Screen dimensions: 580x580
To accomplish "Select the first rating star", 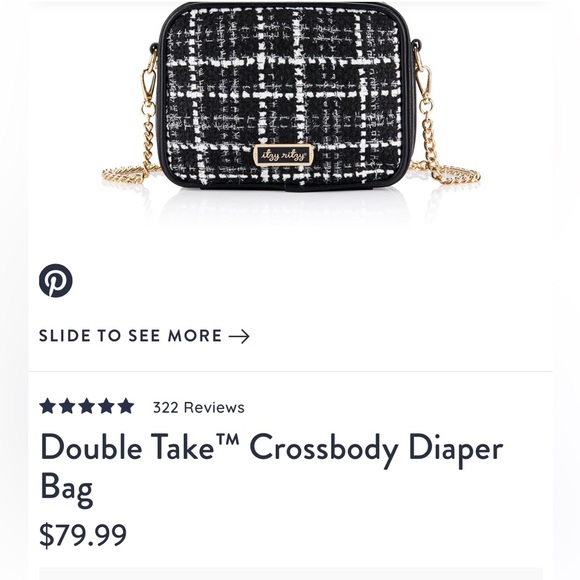I will [x=48, y=406].
